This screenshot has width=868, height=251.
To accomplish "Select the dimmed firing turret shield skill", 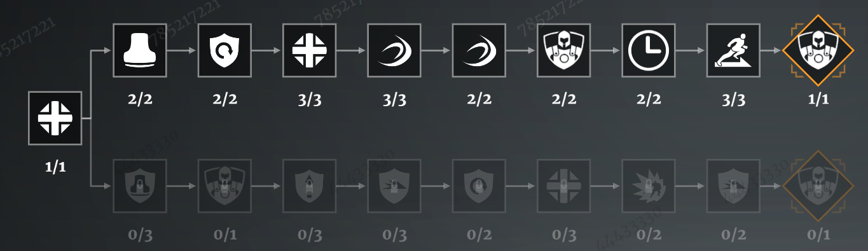I will point(394,186).
